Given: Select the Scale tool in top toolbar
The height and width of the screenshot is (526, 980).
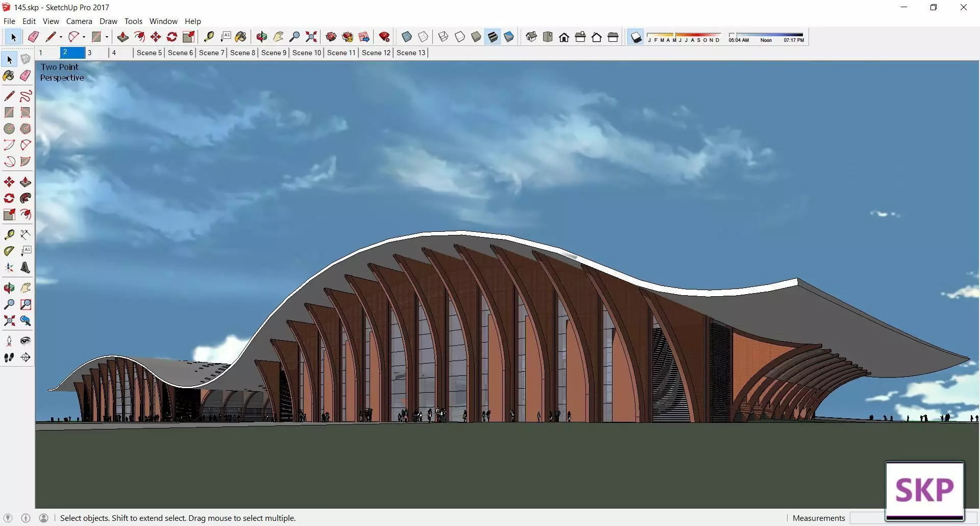Looking at the screenshot, I should point(189,37).
